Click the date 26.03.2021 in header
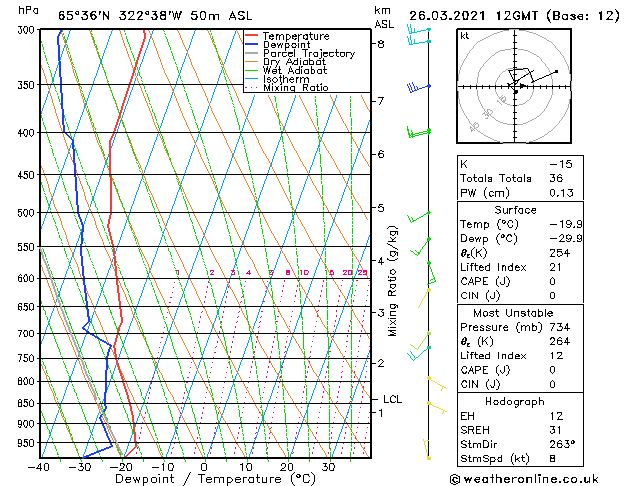 click(x=447, y=16)
